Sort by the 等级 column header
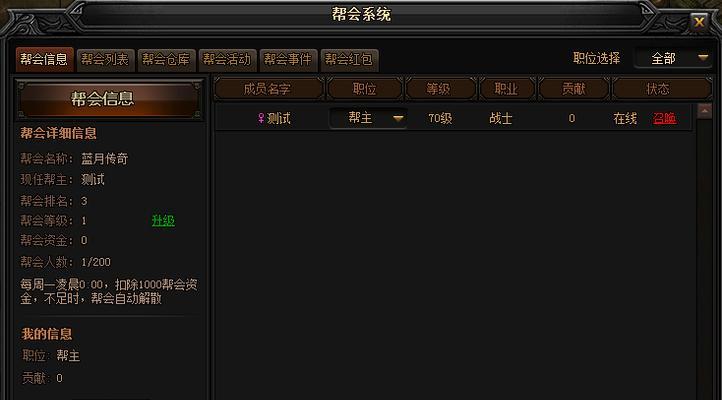 [x=439, y=89]
